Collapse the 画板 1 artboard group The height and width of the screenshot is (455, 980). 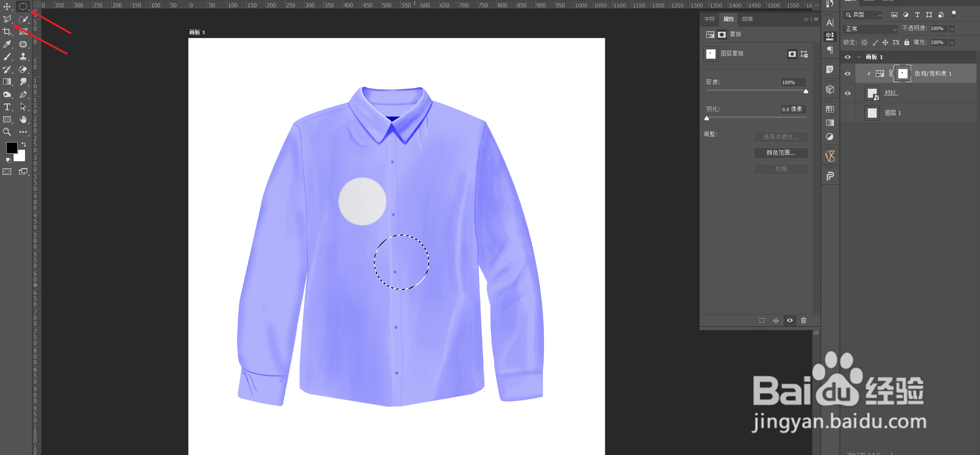click(859, 57)
